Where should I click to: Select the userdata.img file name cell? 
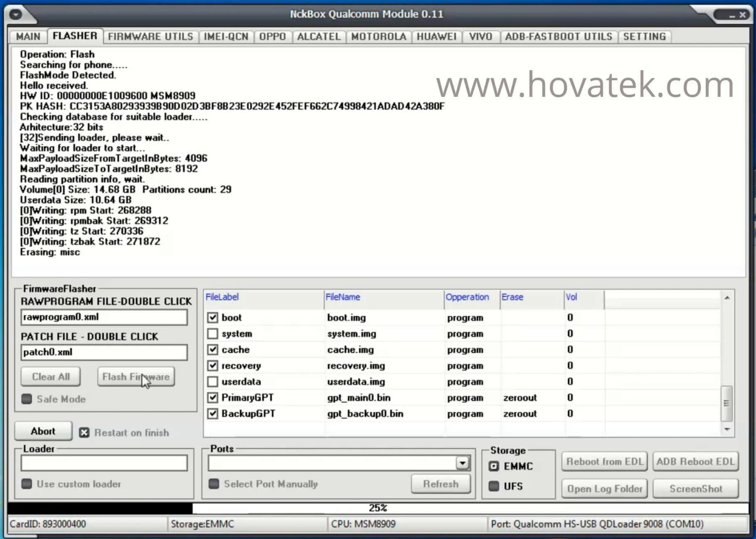pyautogui.click(x=356, y=381)
